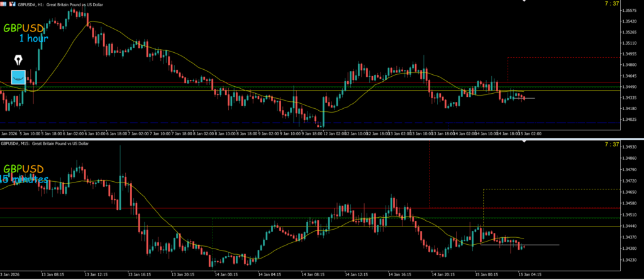Click the grid table icon beside GBPUSD#, H1 title

click(x=3, y=4)
